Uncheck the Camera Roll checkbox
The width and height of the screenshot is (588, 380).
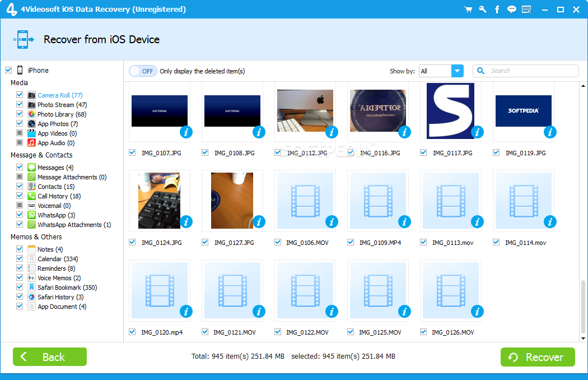(20, 95)
